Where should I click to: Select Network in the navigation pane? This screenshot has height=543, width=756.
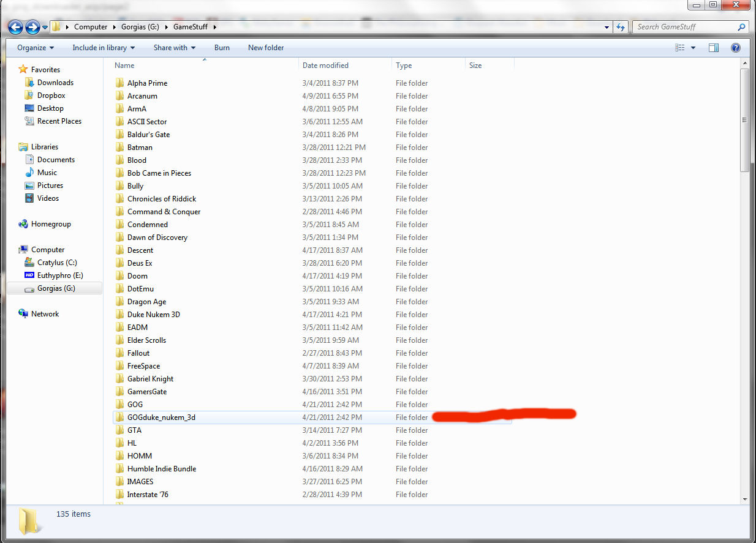[x=45, y=314]
